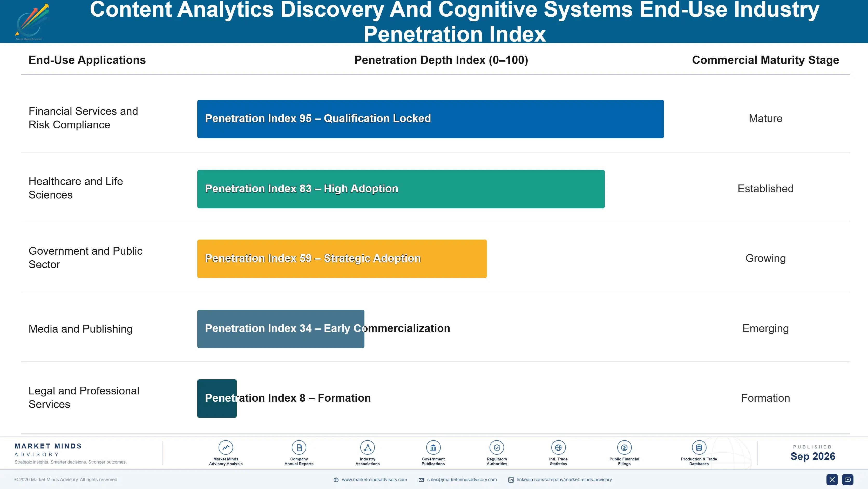
Task: Click the Growing stage text
Action: pos(765,258)
